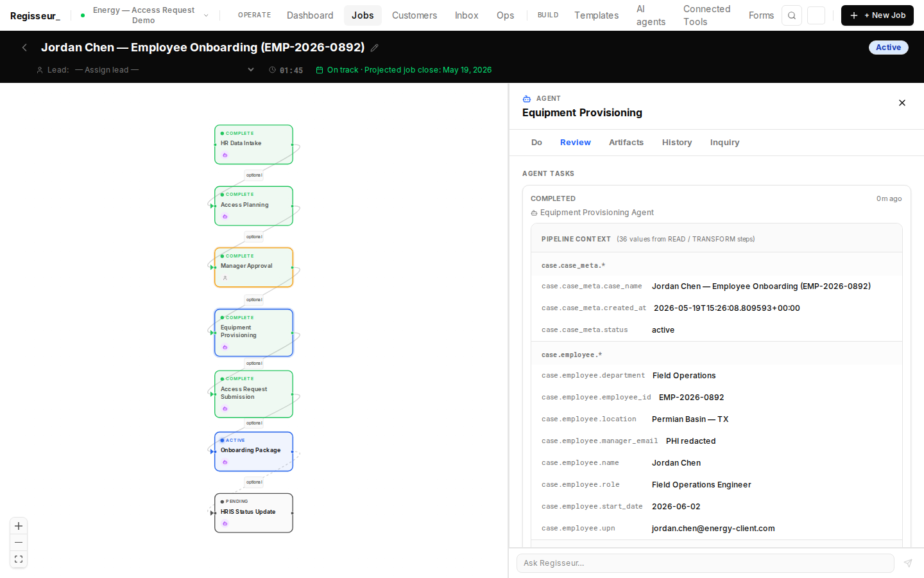Fit workflow to screen icon
The image size is (924, 578).
(19, 559)
